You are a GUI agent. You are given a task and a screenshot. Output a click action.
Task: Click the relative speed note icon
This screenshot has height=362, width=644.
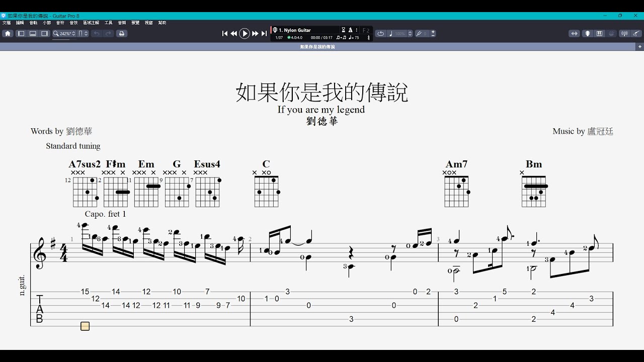391,34
